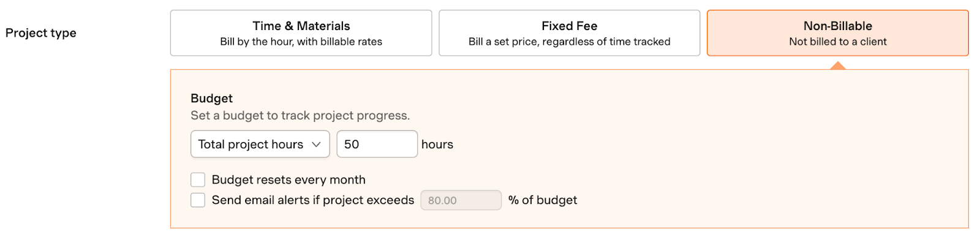Enable Budget resets every month checkbox

click(198, 179)
